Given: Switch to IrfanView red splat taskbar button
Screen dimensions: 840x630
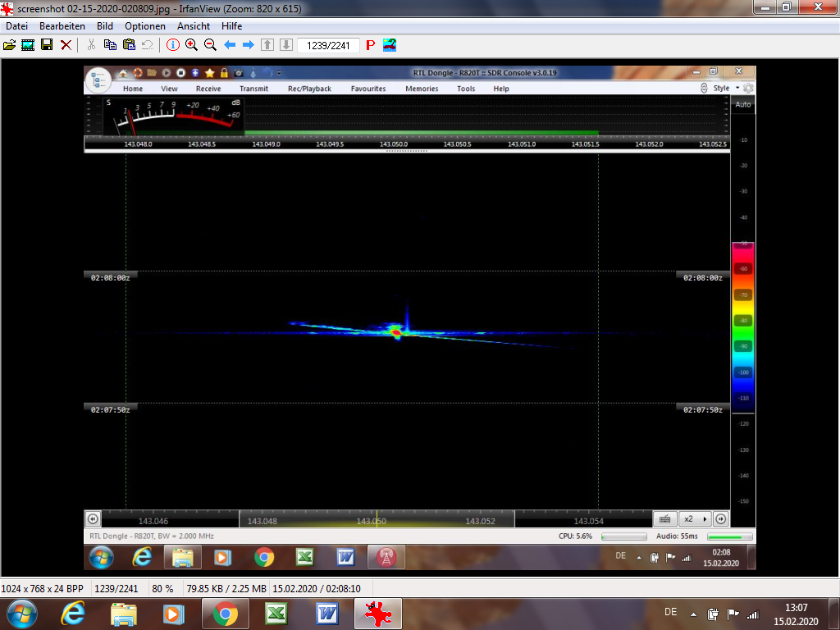Looking at the screenshot, I should click(x=377, y=614).
